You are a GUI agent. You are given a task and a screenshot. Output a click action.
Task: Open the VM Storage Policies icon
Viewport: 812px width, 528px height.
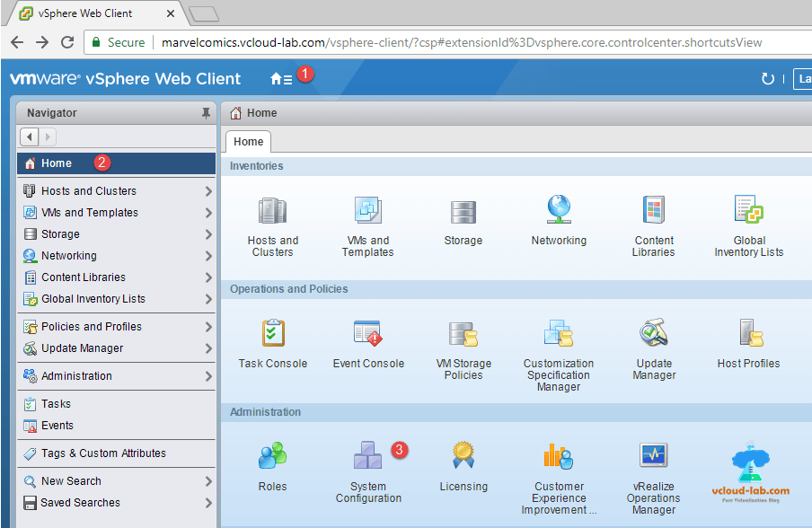tap(463, 334)
